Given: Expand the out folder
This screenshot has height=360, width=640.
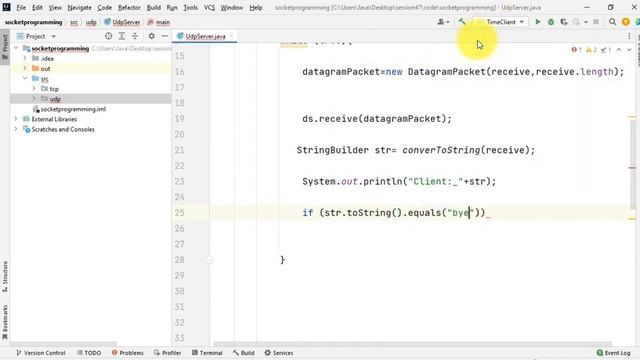Looking at the screenshot, I should click(25, 69).
